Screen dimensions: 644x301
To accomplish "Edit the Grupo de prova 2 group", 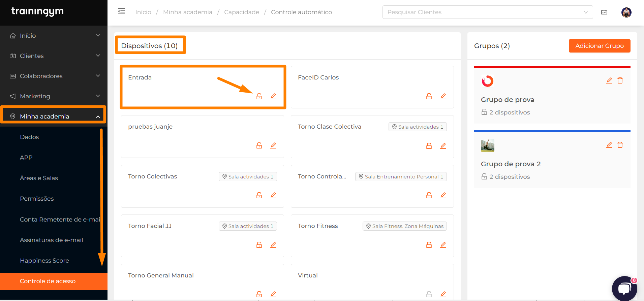I will coord(609,145).
